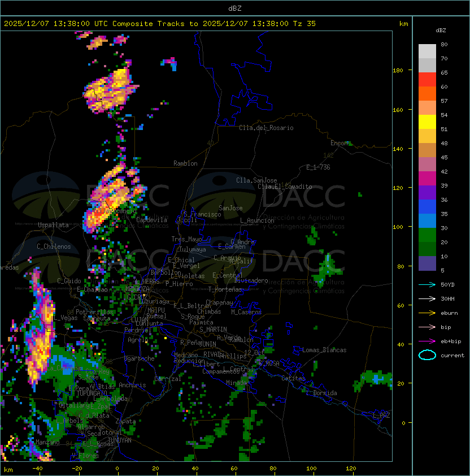Click the 'dBZ' title at top center
Viewport: 470px width, 476px height.
pos(235,8)
